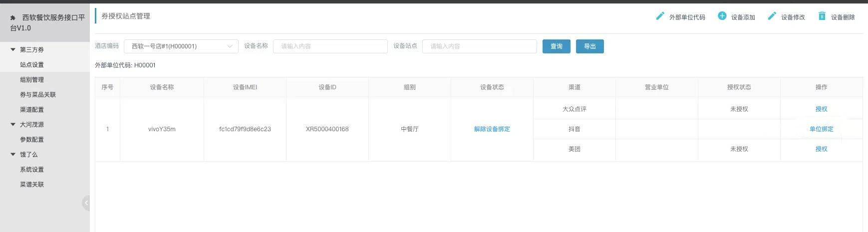This screenshot has width=868, height=232.
Task: Select the 中餐厅 group cell
Action: pyautogui.click(x=410, y=129)
